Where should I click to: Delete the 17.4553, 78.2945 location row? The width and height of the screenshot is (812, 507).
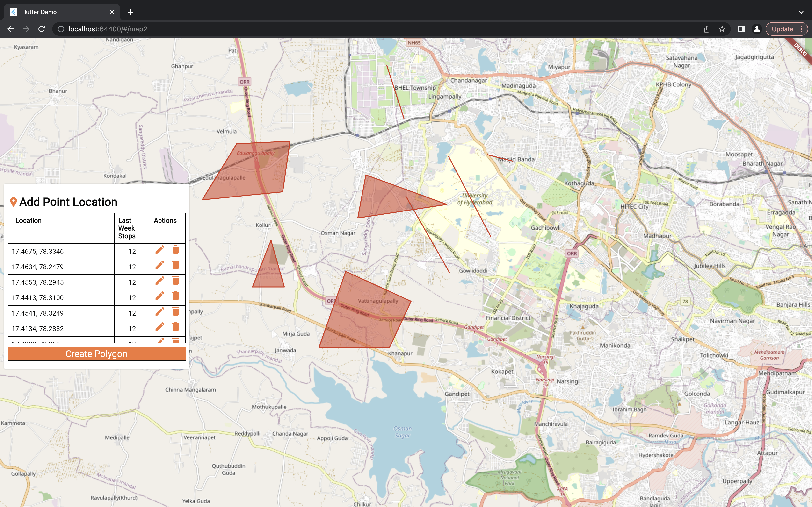tap(175, 281)
